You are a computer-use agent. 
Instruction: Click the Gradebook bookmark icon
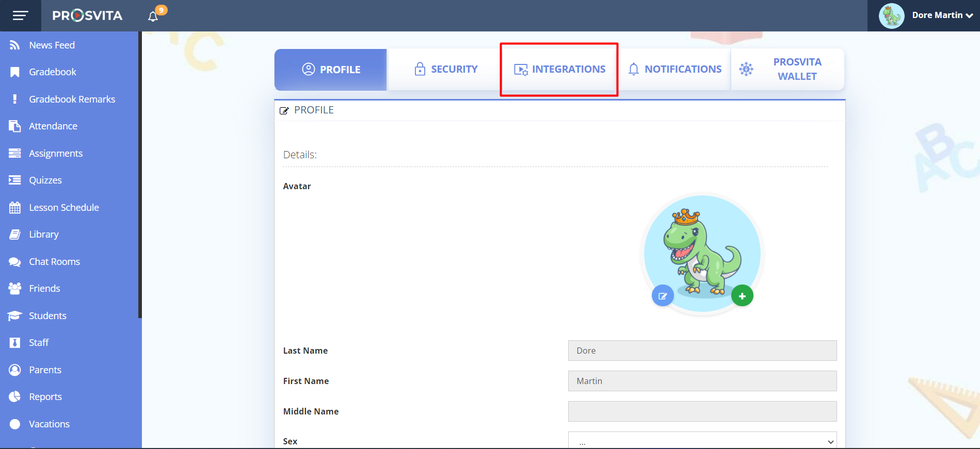click(15, 72)
